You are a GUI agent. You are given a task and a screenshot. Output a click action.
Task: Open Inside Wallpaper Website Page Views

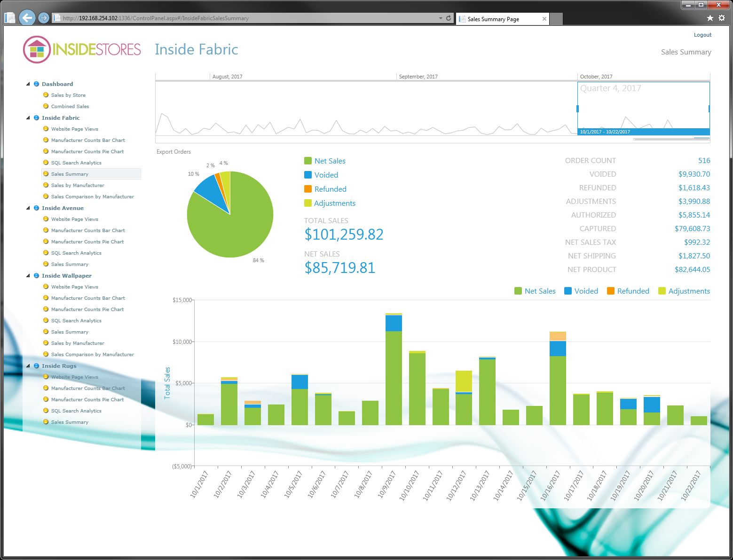[x=75, y=287]
